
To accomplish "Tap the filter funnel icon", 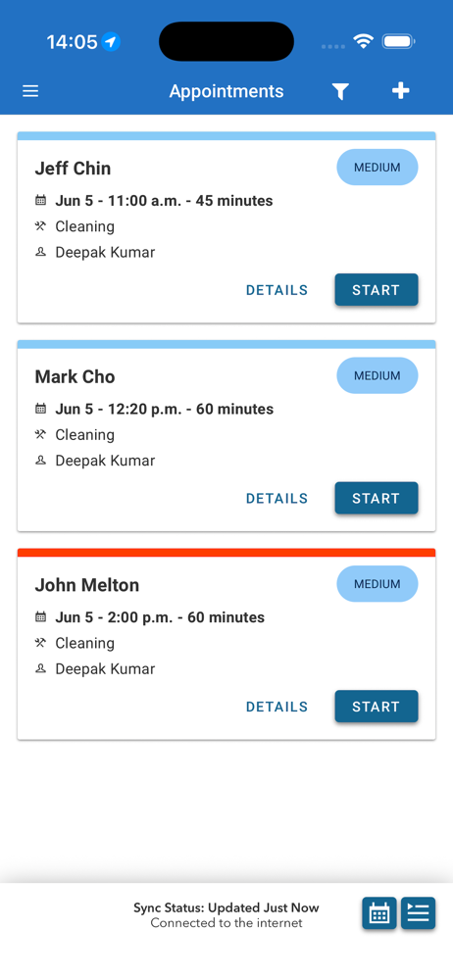I will (x=339, y=92).
